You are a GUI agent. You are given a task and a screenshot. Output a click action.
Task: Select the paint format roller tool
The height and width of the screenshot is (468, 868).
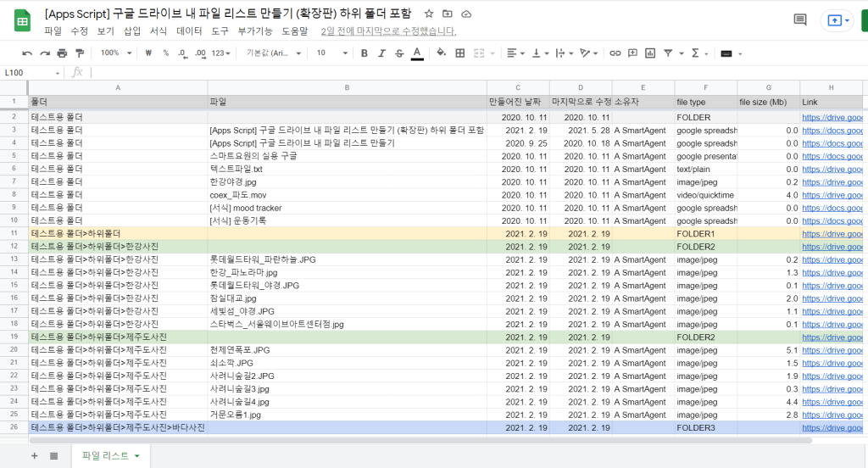[80, 53]
